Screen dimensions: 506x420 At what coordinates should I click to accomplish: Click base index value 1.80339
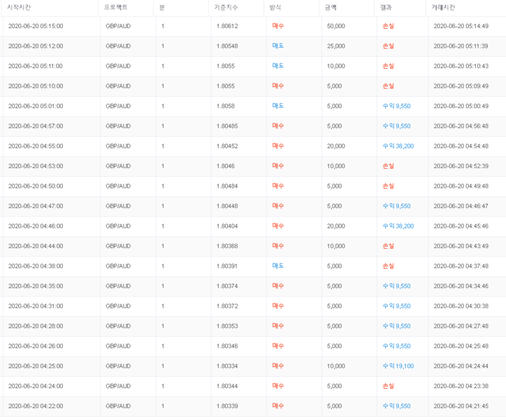[227, 406]
